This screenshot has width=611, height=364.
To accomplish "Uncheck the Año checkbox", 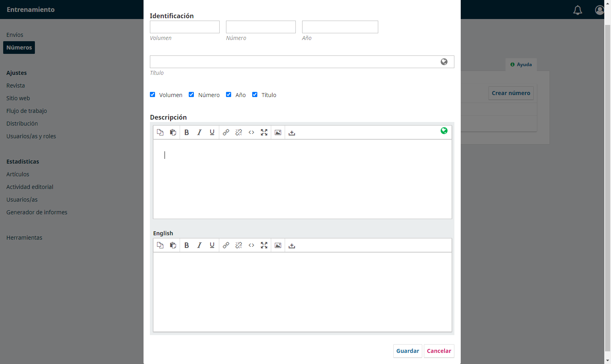I will click(x=229, y=95).
